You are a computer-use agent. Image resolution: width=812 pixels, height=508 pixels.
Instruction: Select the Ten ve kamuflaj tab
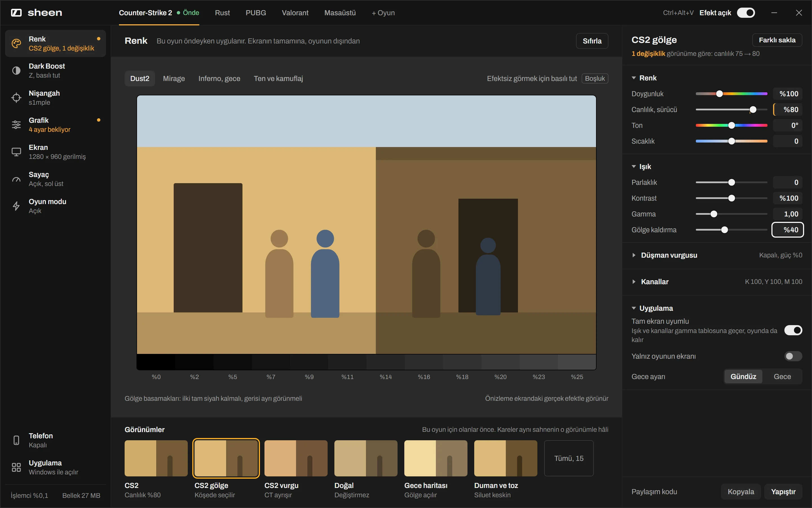[x=278, y=79]
